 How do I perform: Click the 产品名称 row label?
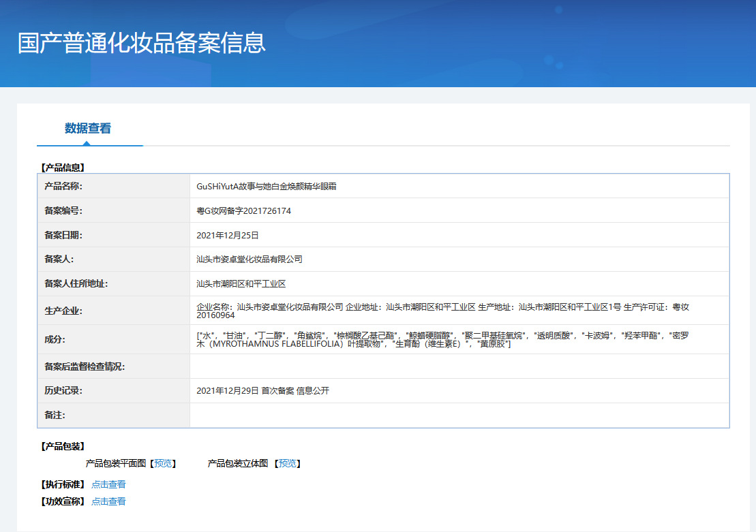pos(63,186)
